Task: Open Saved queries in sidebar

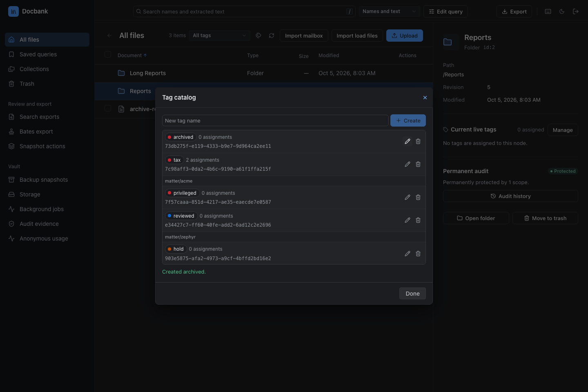Action: [47, 54]
